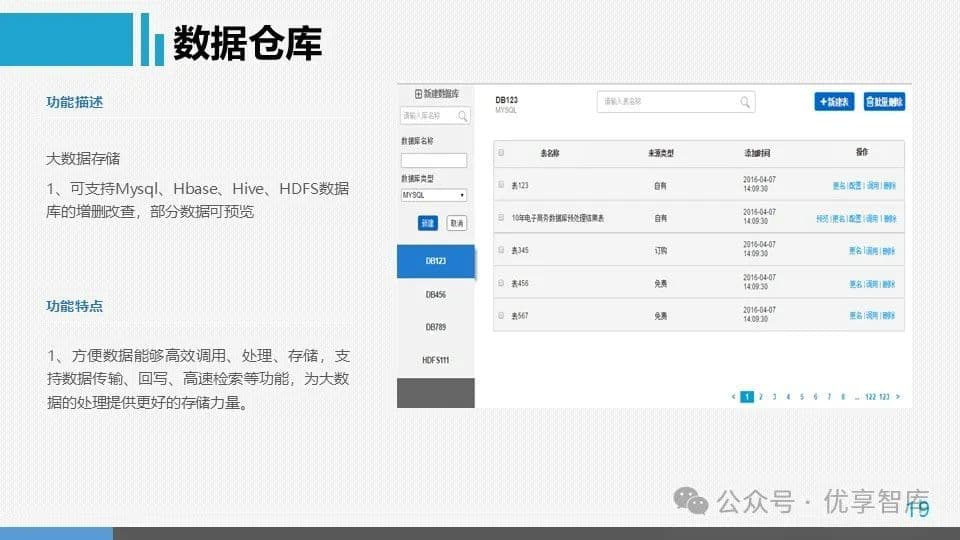Tick the checkbox for the 10年电子商务 table row
The height and width of the screenshot is (540, 960).
[501, 217]
